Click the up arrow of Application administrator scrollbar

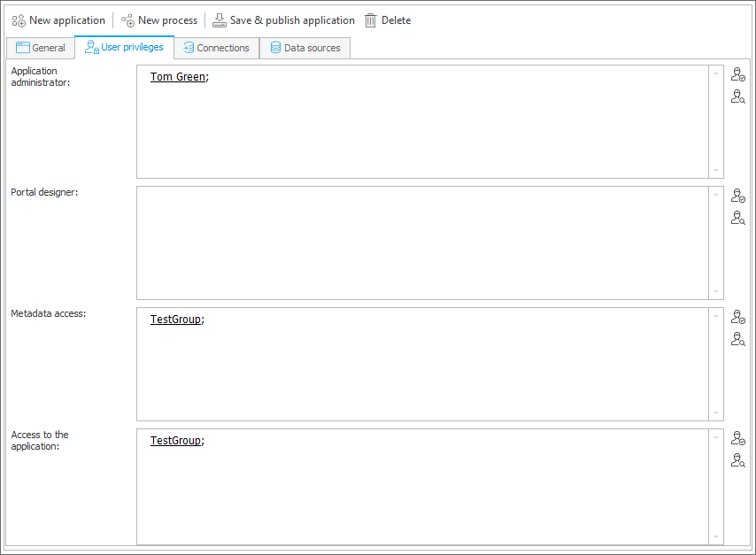tap(716, 73)
